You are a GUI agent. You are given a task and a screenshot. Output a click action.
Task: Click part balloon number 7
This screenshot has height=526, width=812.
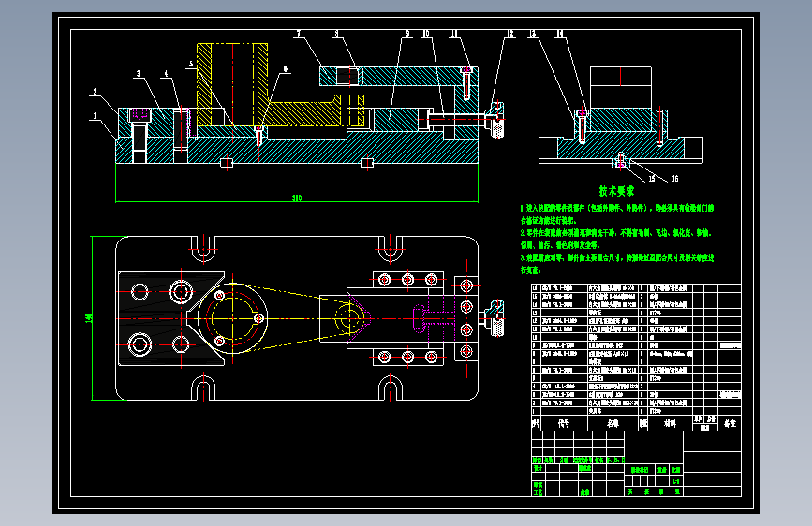pos(298,34)
